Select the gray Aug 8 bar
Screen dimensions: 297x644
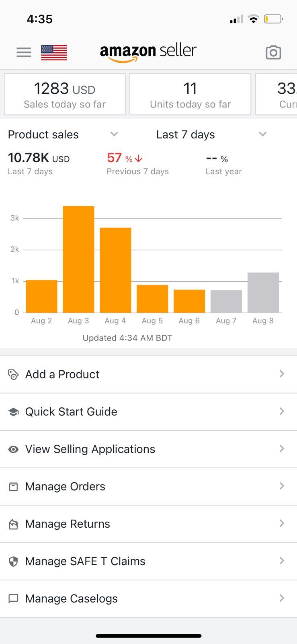click(263, 293)
